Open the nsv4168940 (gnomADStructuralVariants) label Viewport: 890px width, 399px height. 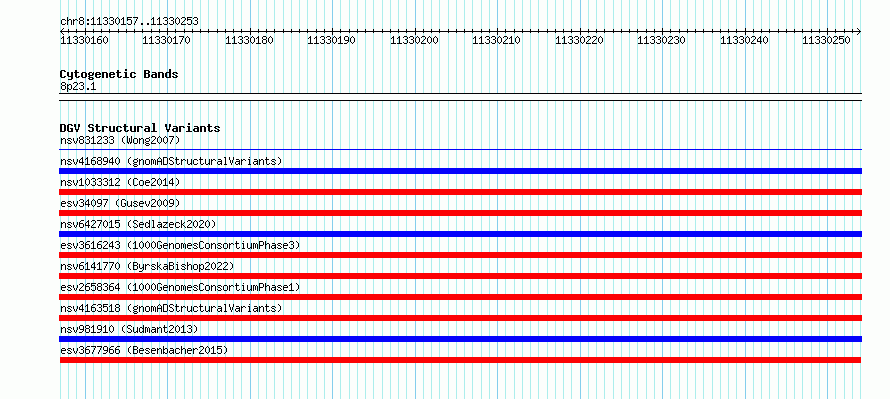pyautogui.click(x=171, y=161)
